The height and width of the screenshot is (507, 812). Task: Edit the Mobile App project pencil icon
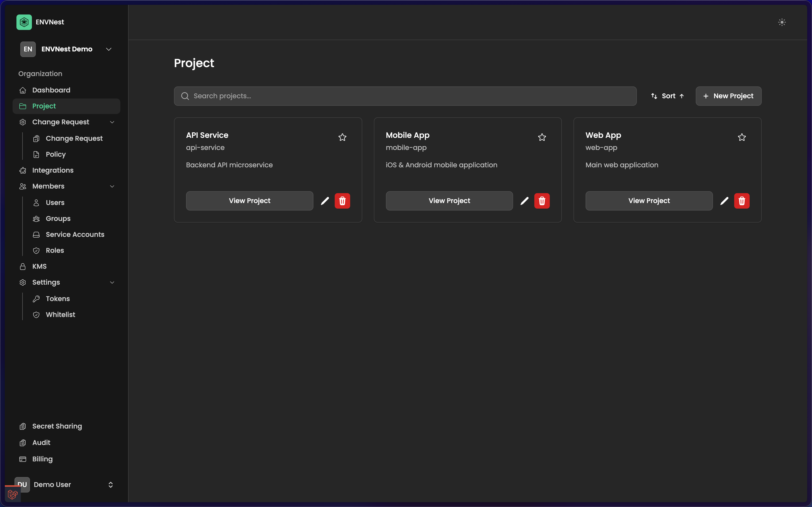click(524, 201)
